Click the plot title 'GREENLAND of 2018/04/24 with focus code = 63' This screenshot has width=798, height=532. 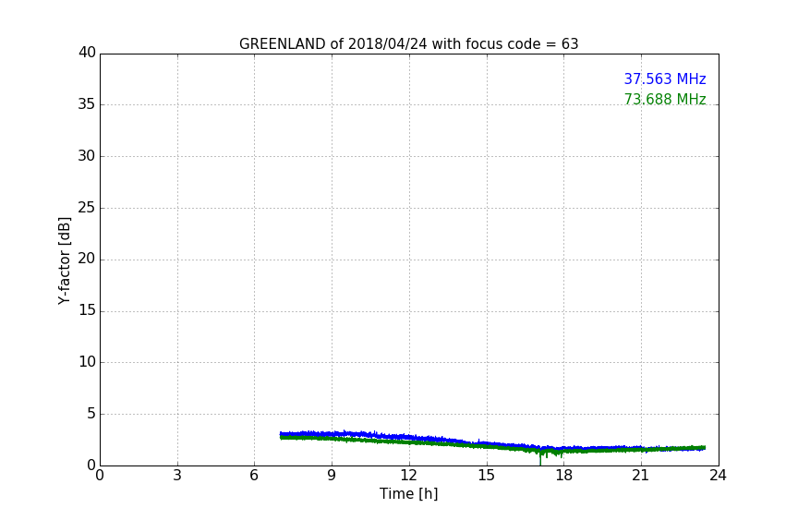(408, 43)
